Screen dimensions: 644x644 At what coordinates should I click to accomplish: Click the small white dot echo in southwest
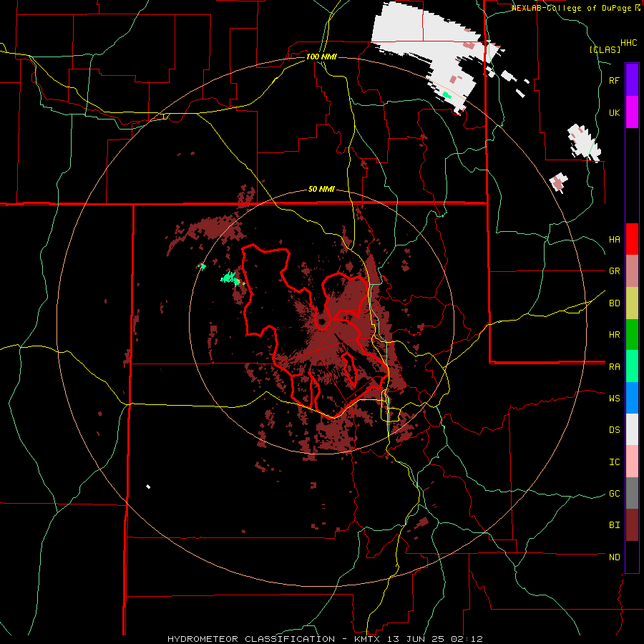click(148, 487)
